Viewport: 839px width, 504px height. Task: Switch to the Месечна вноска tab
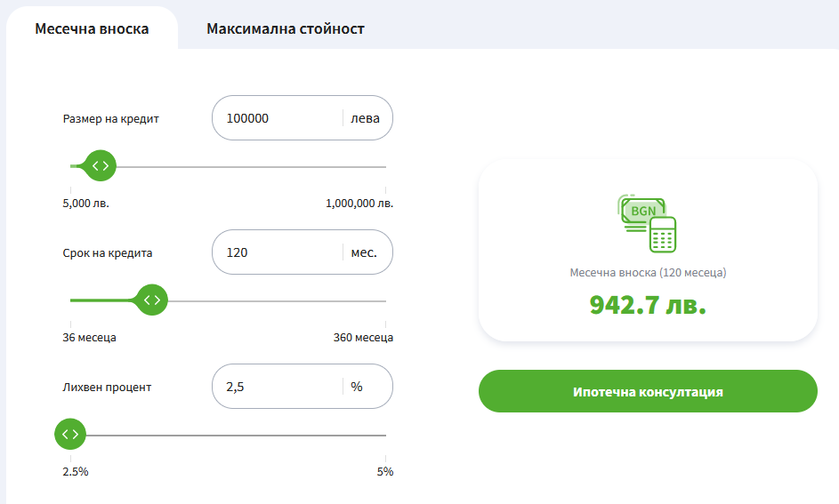tap(92, 28)
